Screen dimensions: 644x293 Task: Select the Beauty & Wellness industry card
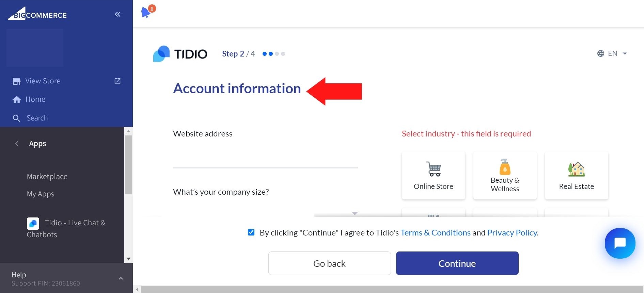505,175
